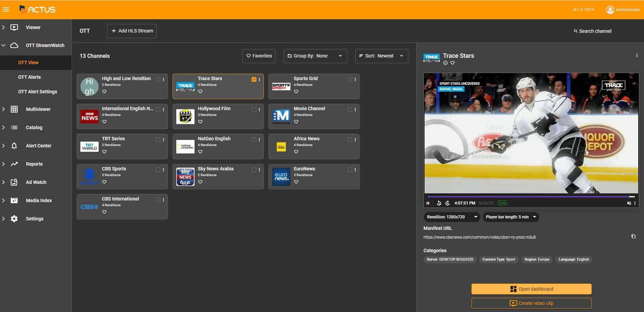Click the hamburger menu icon at top left
Screen dimensions: 644x312
tap(6, 9)
